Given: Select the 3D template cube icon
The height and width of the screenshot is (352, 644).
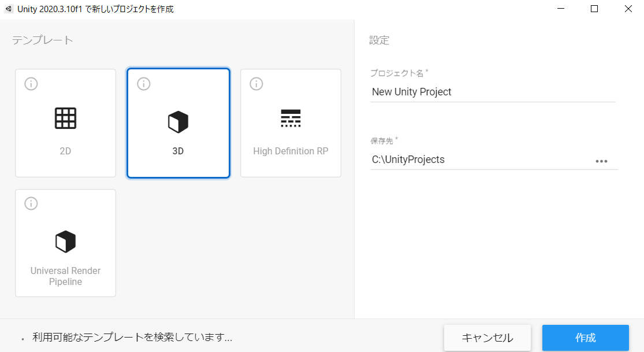Looking at the screenshot, I should click(178, 120).
